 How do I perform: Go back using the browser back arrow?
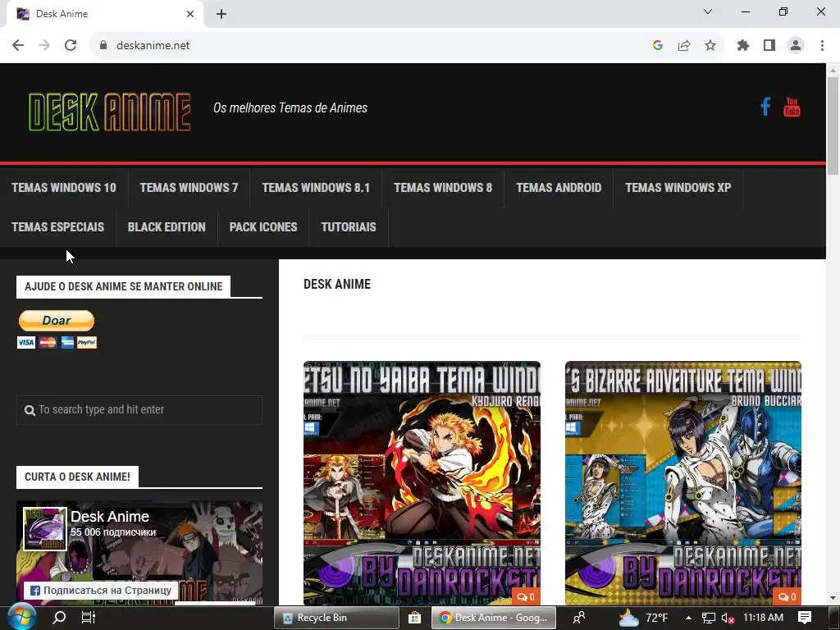point(18,46)
